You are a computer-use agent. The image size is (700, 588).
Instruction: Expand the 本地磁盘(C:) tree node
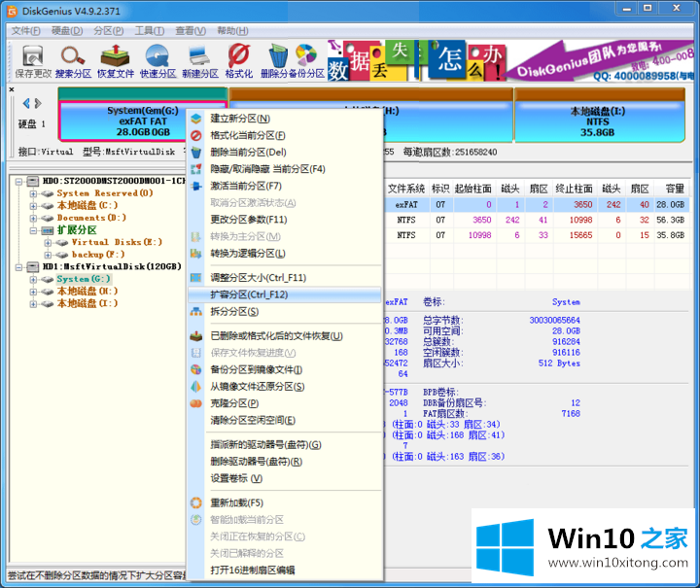tap(33, 206)
